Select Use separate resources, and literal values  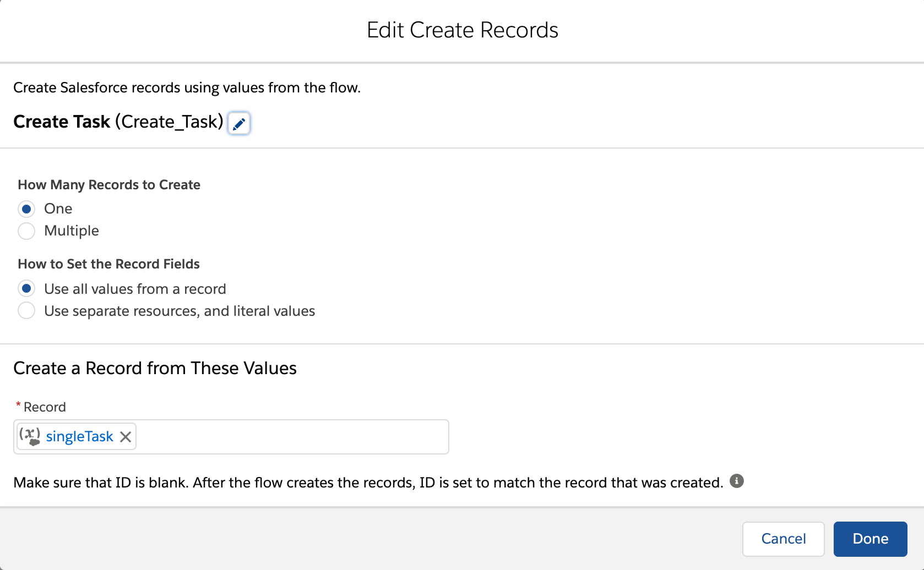coord(26,311)
